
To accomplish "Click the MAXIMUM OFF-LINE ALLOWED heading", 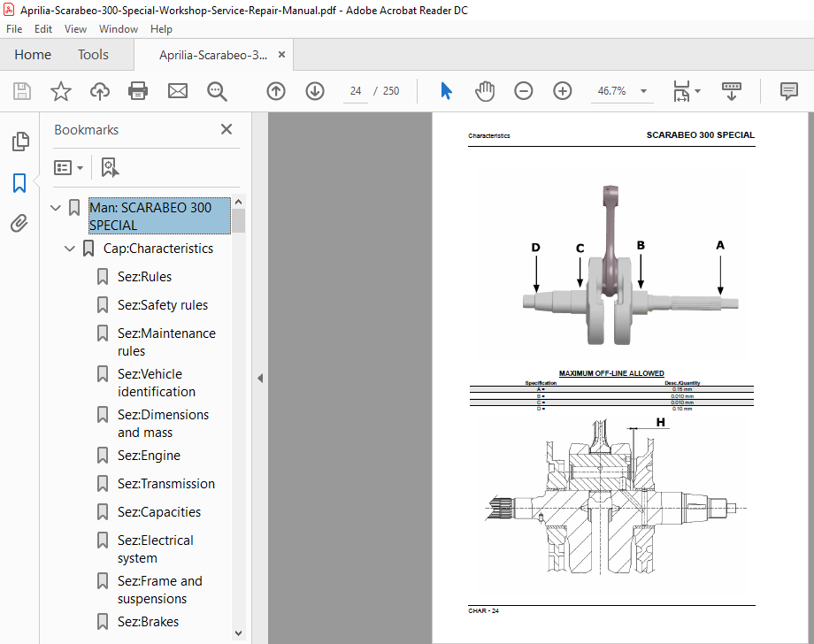I will point(611,373).
